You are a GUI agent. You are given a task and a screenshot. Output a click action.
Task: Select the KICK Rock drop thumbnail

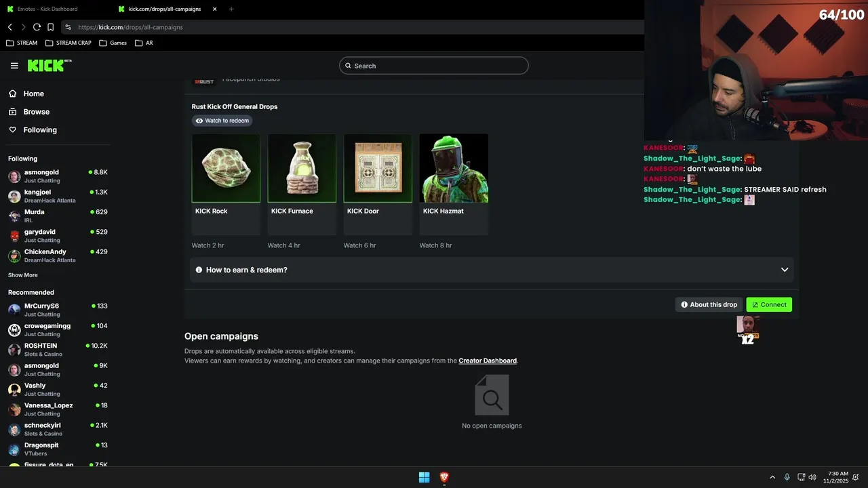[226, 168]
